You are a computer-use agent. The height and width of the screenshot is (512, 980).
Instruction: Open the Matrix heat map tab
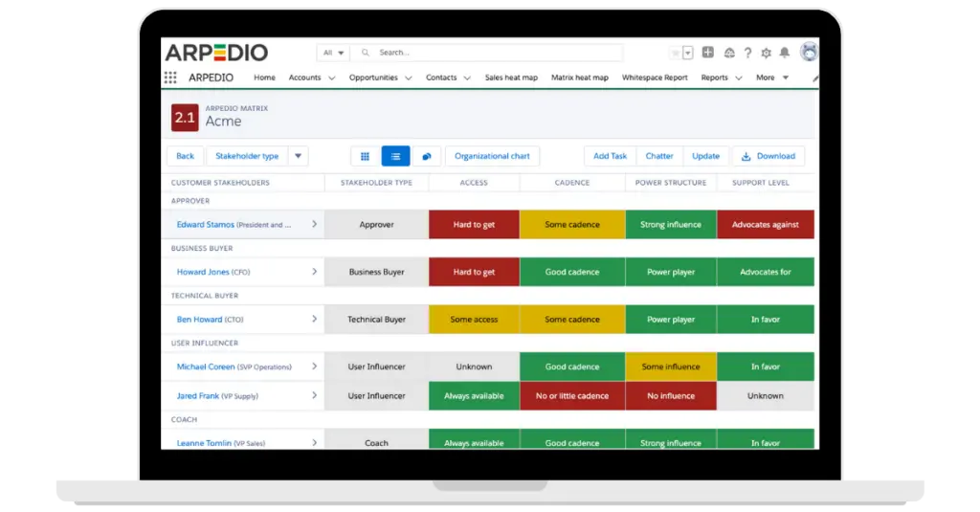coord(579,78)
